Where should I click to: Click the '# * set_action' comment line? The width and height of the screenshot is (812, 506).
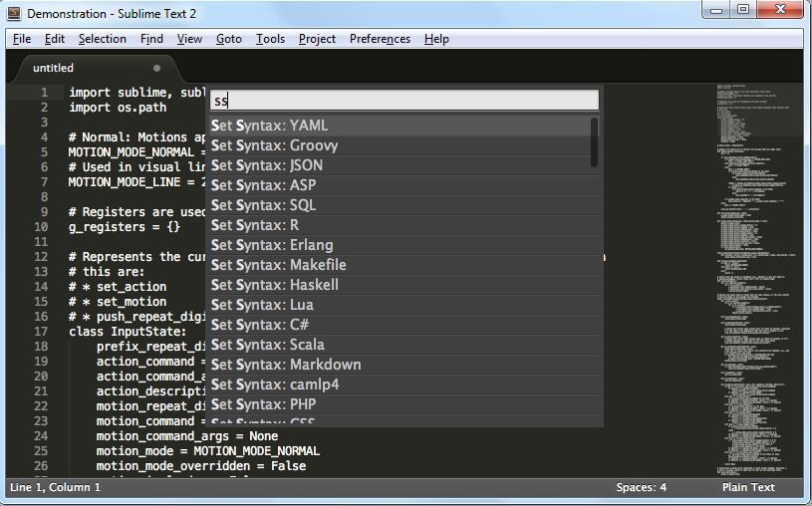(x=118, y=287)
